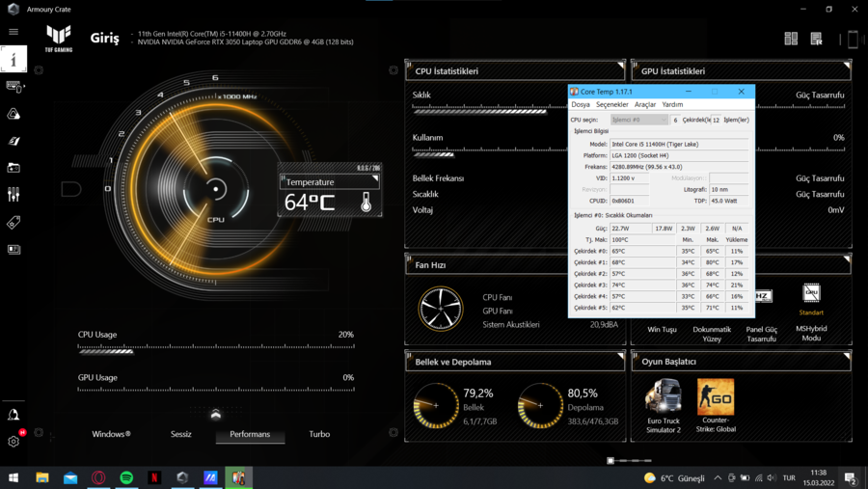
Task: Select the Performans operating mode
Action: (x=250, y=434)
